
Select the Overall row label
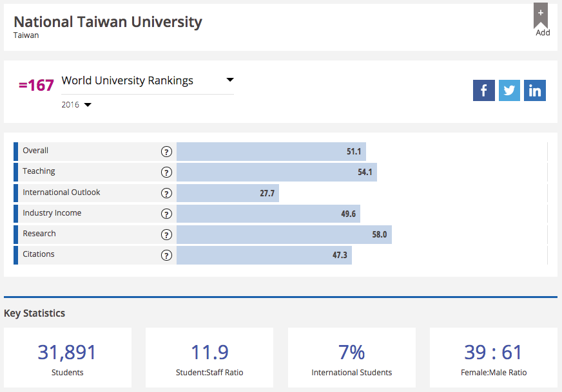(35, 151)
